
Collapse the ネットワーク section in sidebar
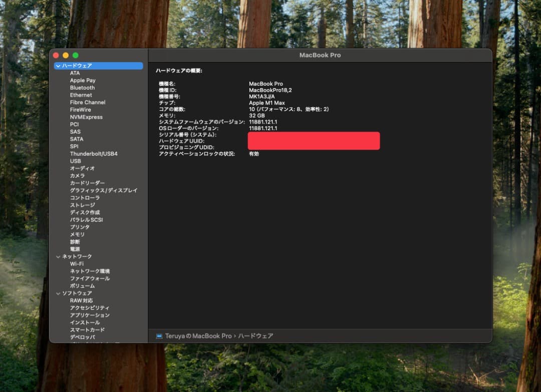(x=59, y=256)
